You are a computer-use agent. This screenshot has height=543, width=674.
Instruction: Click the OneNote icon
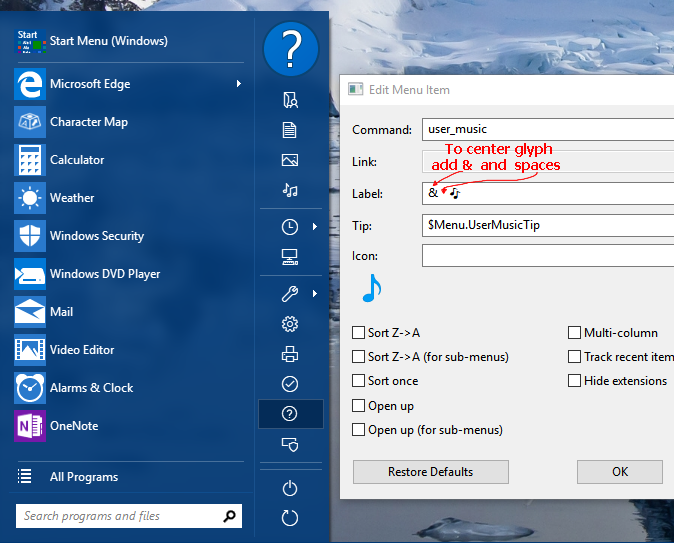(30, 426)
